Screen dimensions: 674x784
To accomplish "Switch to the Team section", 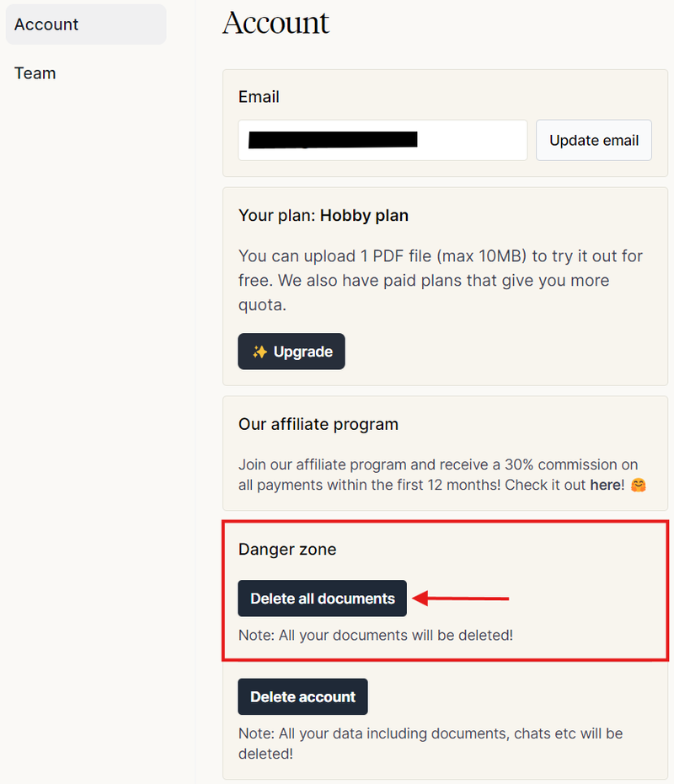I will point(35,73).
